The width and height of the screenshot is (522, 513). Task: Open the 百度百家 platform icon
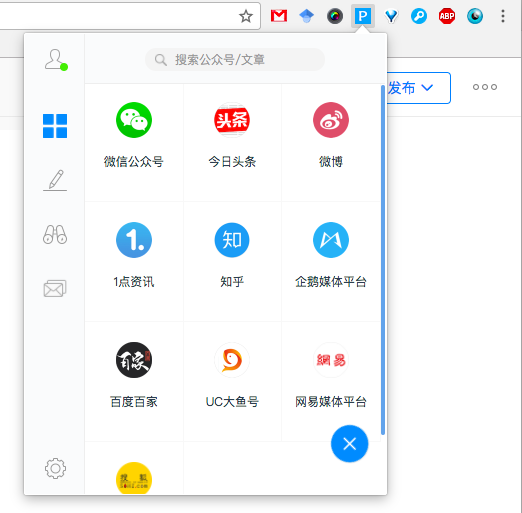(134, 360)
